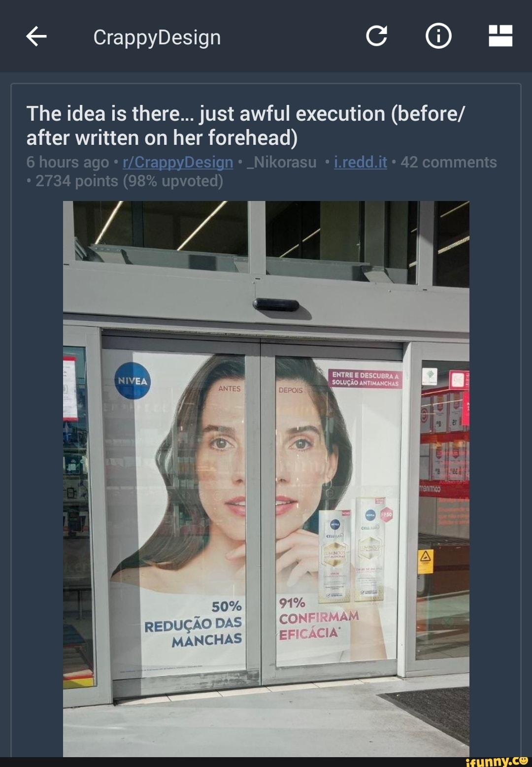View the 42 comments
The height and width of the screenshot is (767, 532).
[x=449, y=162]
